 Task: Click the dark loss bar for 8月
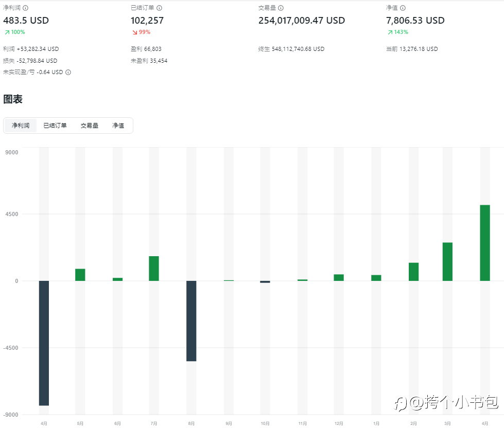pos(191,320)
